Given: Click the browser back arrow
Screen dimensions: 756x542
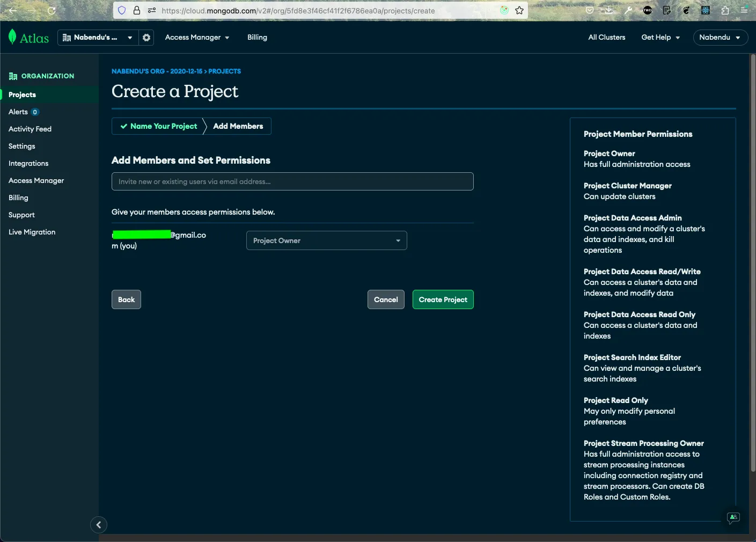Looking at the screenshot, I should [13, 10].
